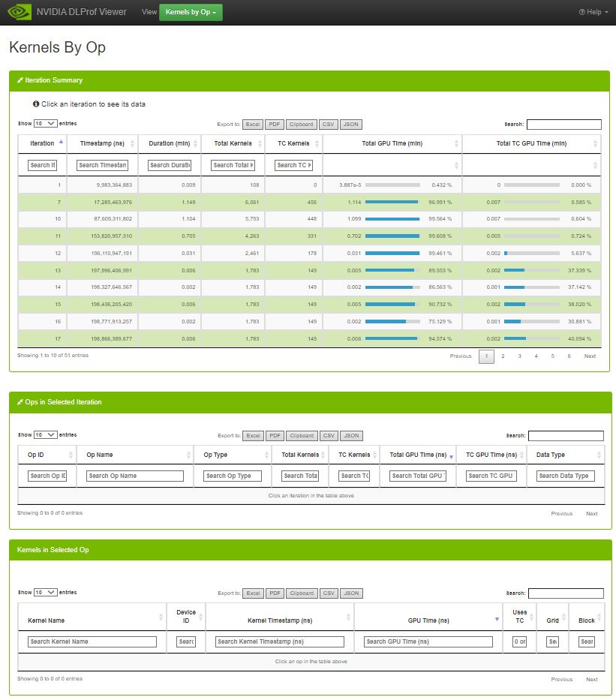Open entries-per-page dropdown in Iteration Summary
Image resolution: width=616 pixels, height=700 pixels.
coord(45,123)
